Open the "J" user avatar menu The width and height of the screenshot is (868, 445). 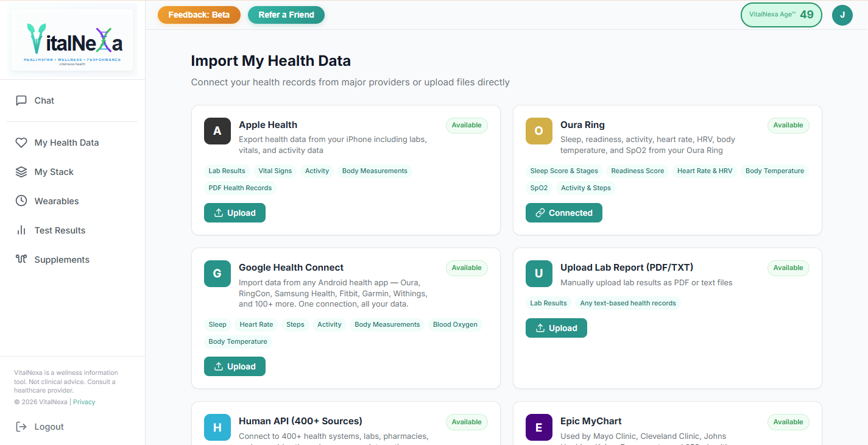[x=842, y=15]
